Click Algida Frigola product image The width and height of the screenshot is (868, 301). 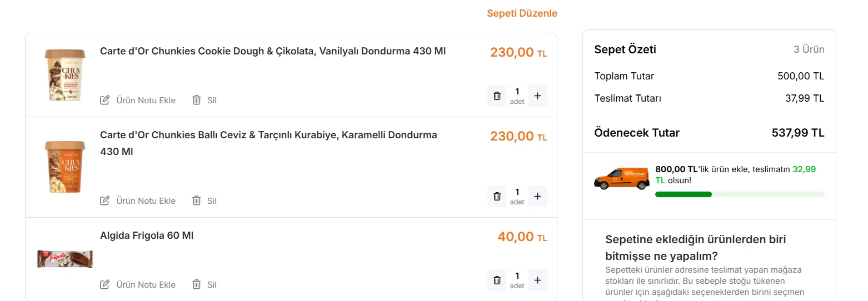click(x=65, y=259)
